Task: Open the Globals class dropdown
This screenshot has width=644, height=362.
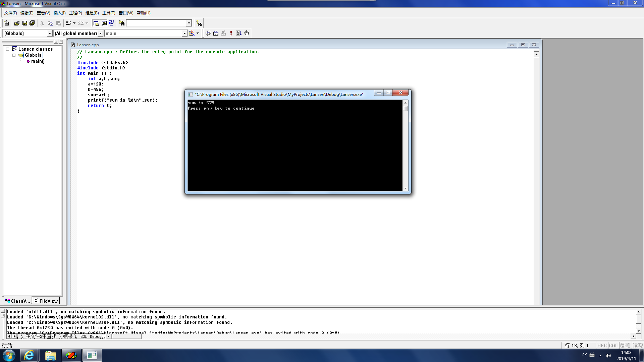Action: coord(50,34)
